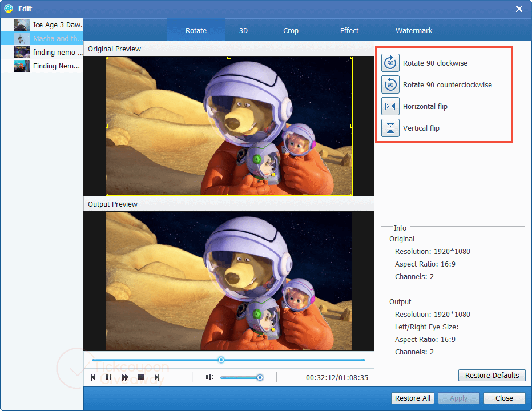Click the Rotate 90 clockwise icon

pos(390,63)
